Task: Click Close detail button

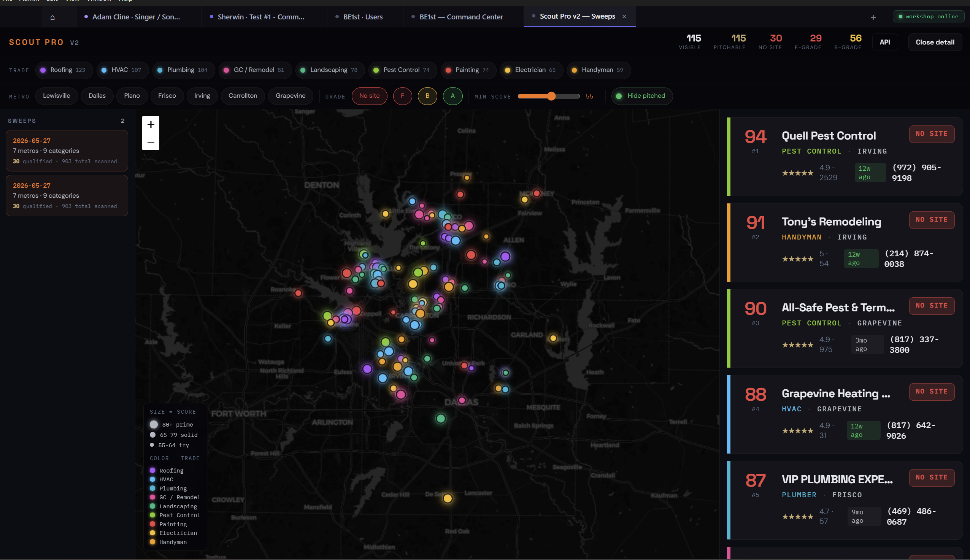Action: pos(935,42)
